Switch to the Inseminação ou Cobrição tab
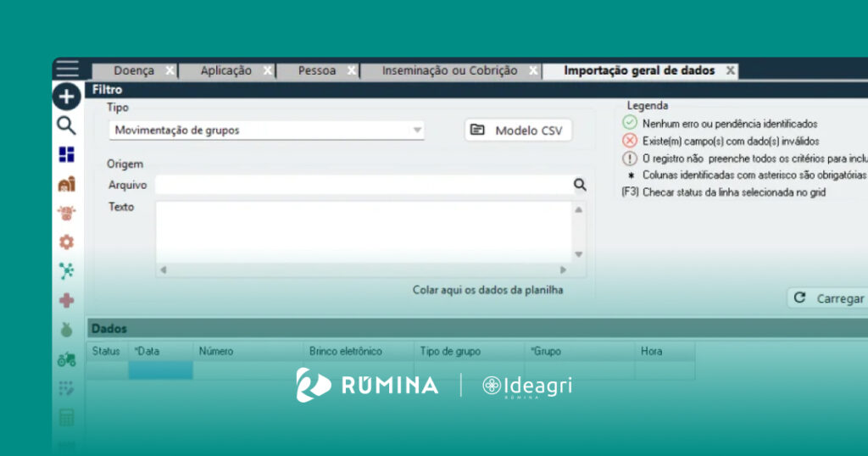Image resolution: width=868 pixels, height=456 pixels. (x=449, y=71)
